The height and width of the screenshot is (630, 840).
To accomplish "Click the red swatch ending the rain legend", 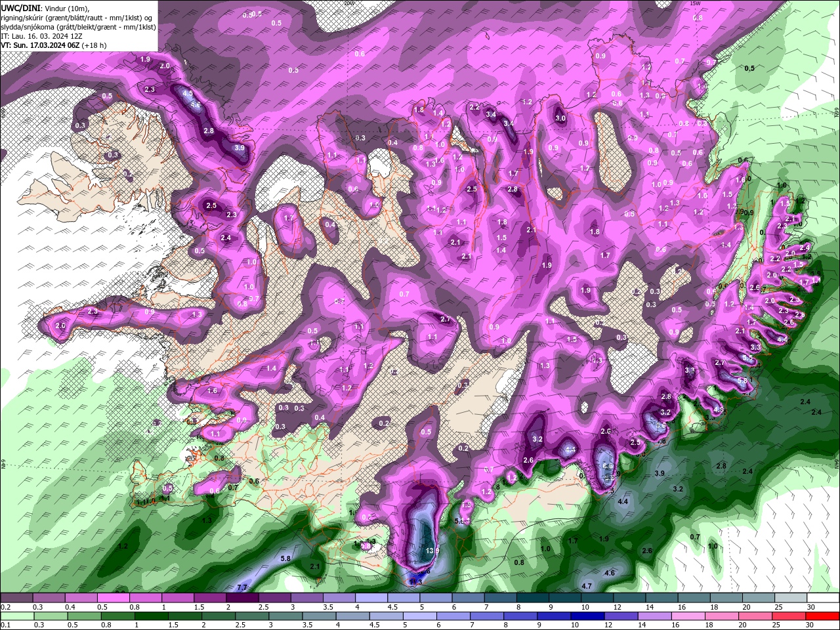I will [x=824, y=616].
